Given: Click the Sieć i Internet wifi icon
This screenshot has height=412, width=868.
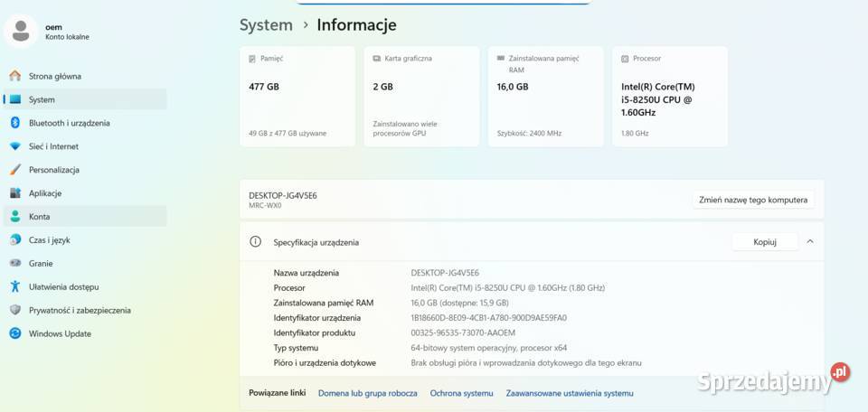Looking at the screenshot, I should 15,146.
